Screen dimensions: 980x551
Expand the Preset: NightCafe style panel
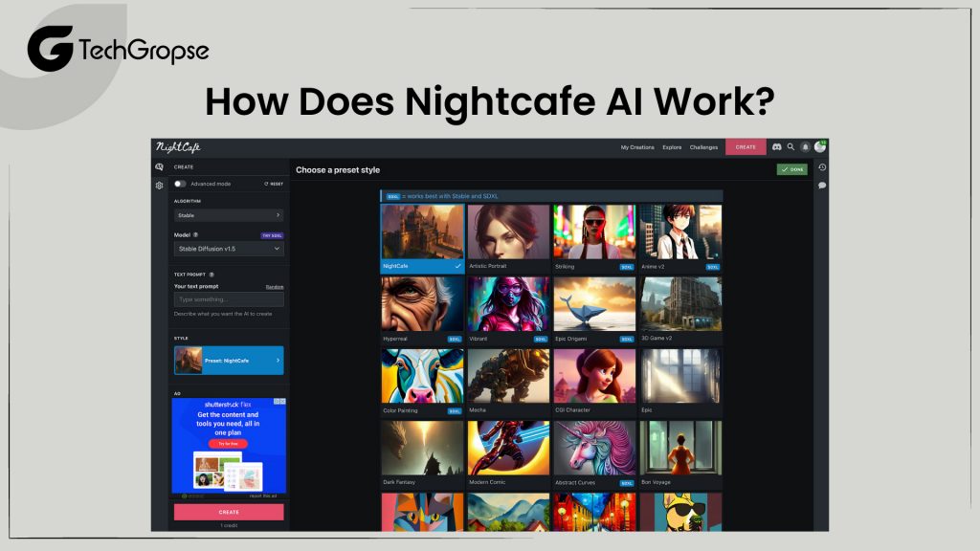coord(228,360)
